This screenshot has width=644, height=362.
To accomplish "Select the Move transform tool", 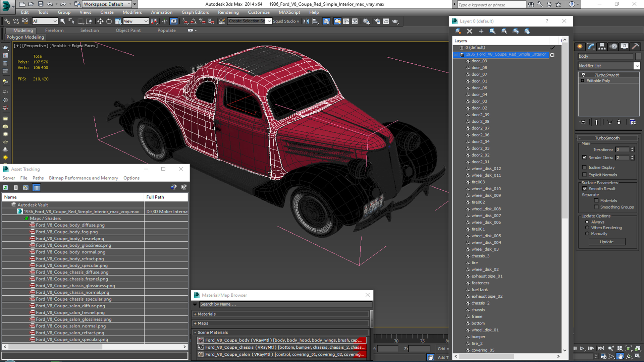I will tap(100, 21).
